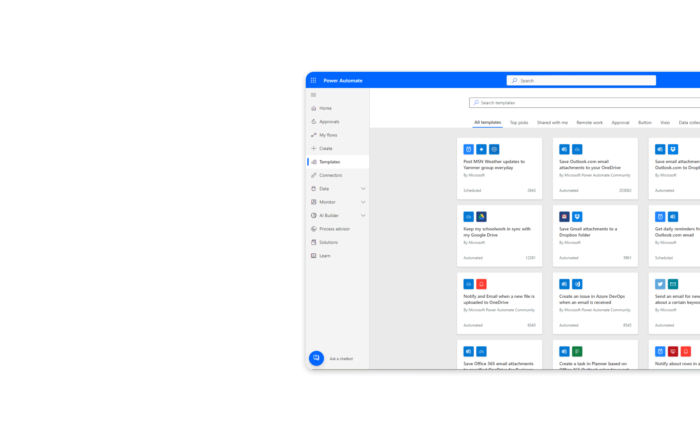
Task: Open Keep my schoolwork in sync template title
Action: (497, 232)
